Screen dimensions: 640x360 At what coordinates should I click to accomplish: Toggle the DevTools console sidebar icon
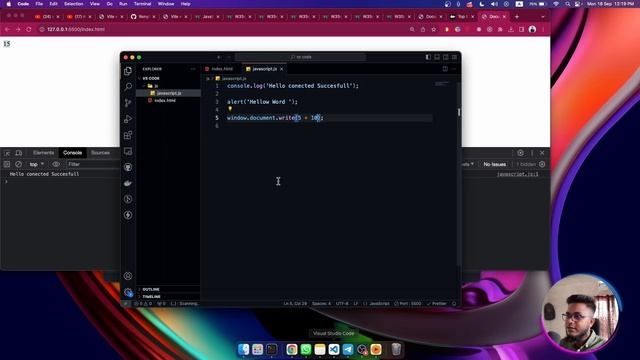7,164
